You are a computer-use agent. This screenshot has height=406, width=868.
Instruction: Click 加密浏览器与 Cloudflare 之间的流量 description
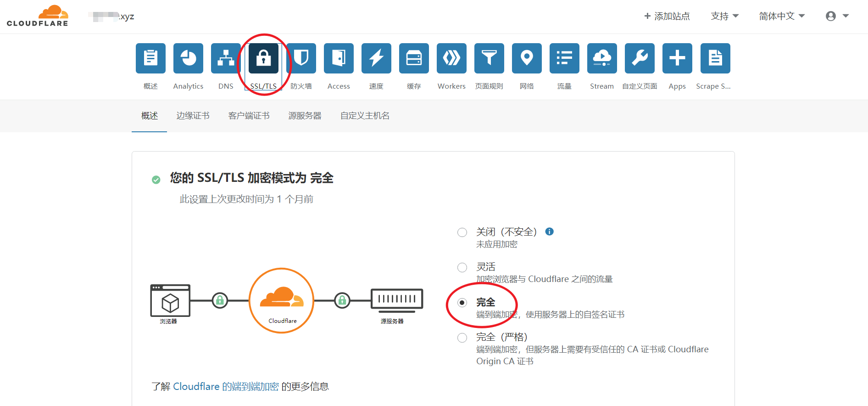point(545,279)
